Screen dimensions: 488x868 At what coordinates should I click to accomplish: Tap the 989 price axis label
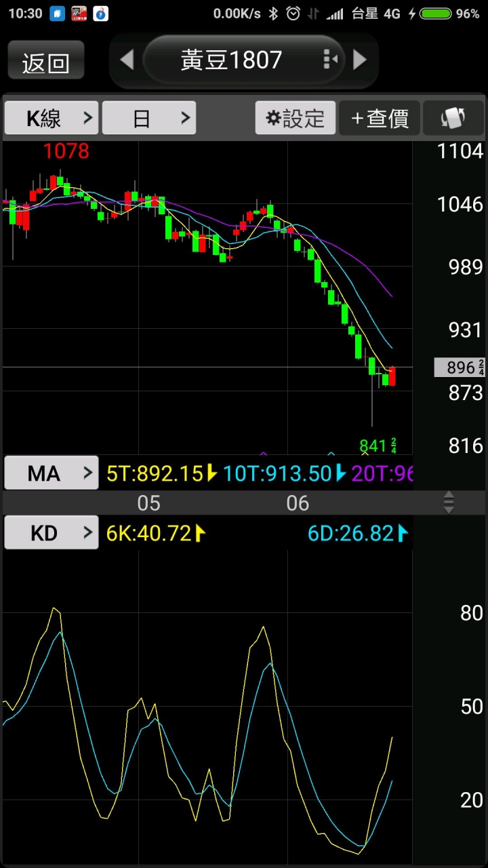point(466,267)
